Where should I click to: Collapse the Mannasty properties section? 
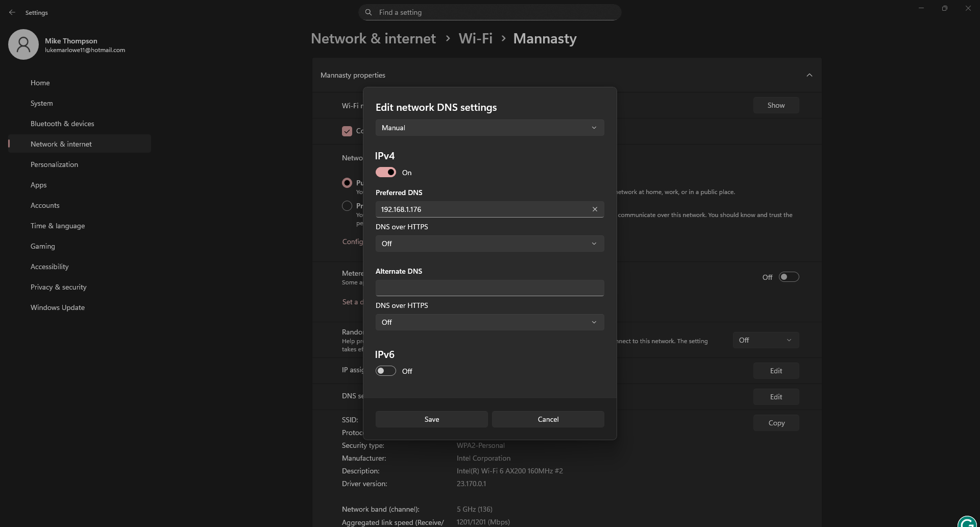(x=809, y=75)
